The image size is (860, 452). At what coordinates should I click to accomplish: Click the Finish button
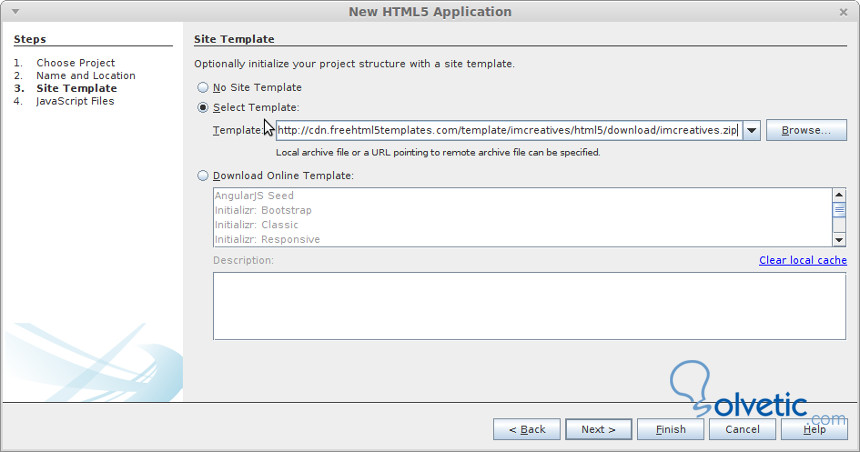pos(670,429)
